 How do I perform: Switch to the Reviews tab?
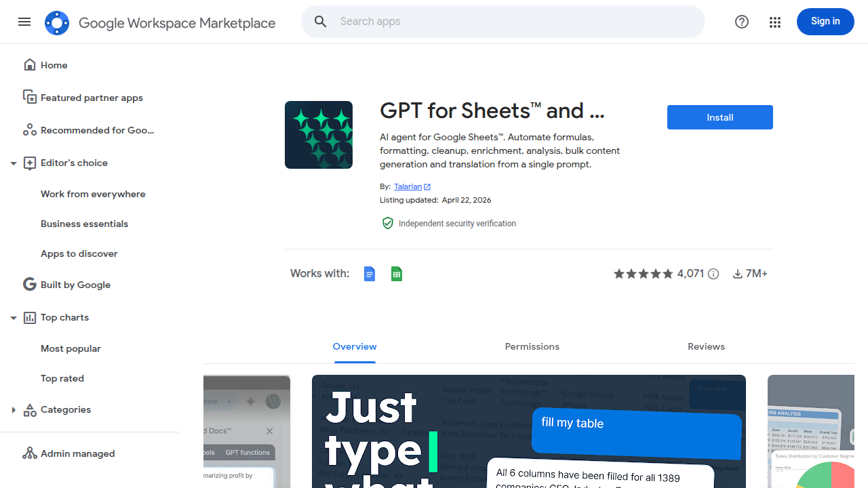click(707, 346)
